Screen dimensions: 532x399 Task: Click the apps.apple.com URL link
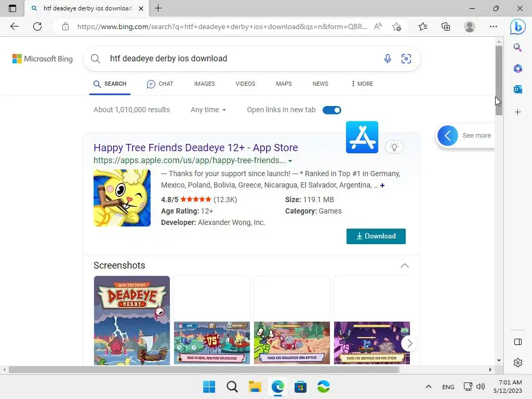point(190,161)
